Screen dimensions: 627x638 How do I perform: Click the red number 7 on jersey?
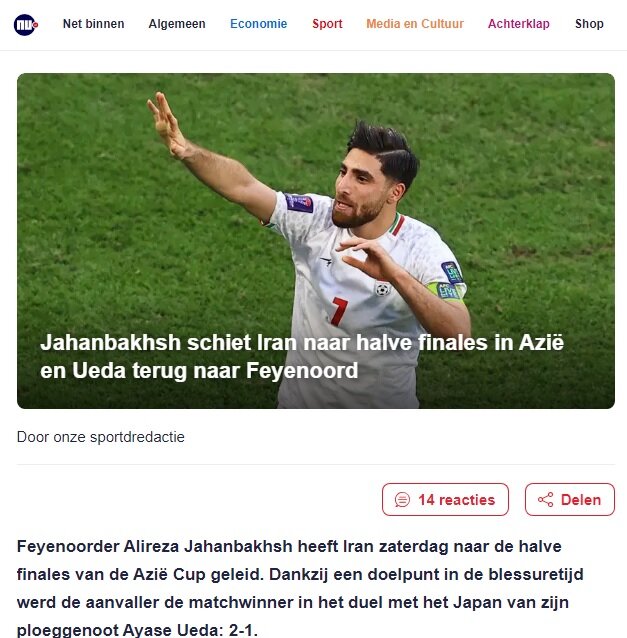click(x=339, y=311)
